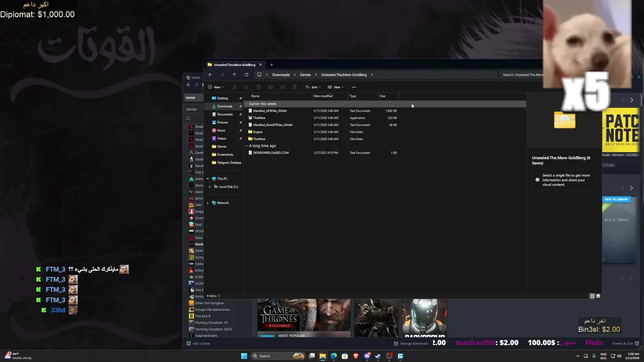The height and width of the screenshot is (362, 644).
Task: Select Farming Simulator 15 in Steam library
Action: tap(211, 322)
